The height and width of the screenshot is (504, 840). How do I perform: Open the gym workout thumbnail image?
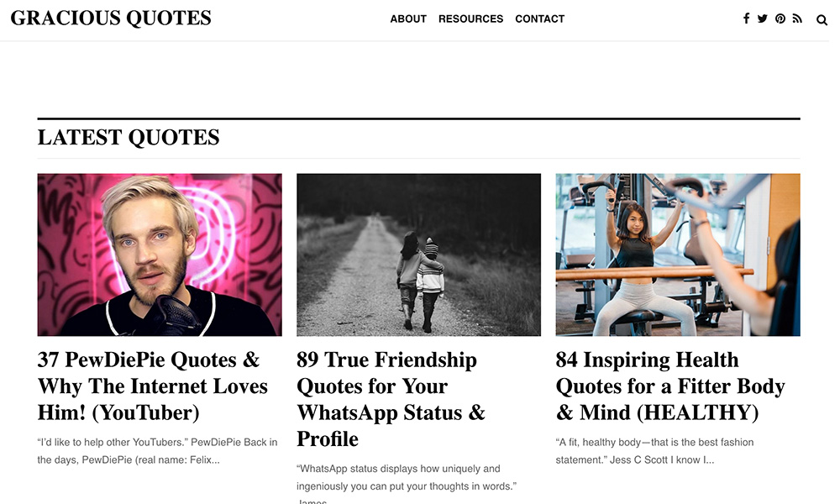click(x=678, y=255)
